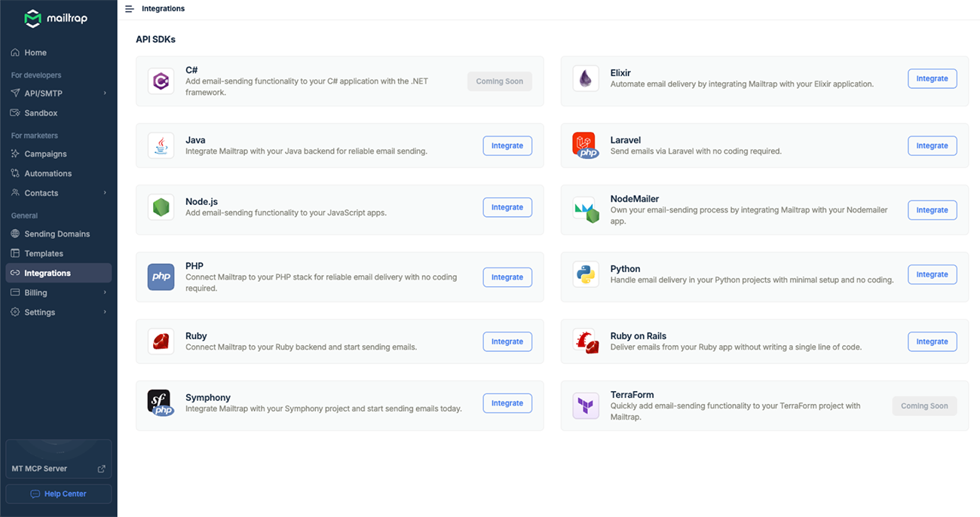
Task: Click the external link icon on MT MCP Server
Action: click(102, 469)
